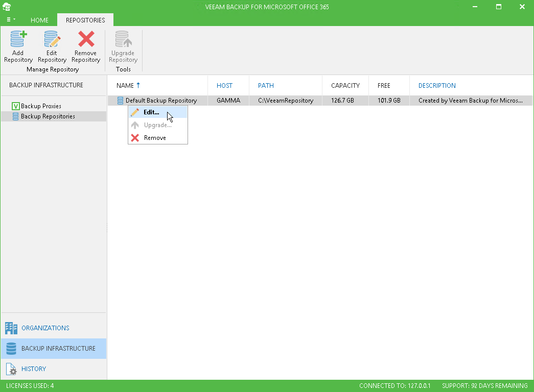Click the GAMMA host cell

pyautogui.click(x=228, y=101)
